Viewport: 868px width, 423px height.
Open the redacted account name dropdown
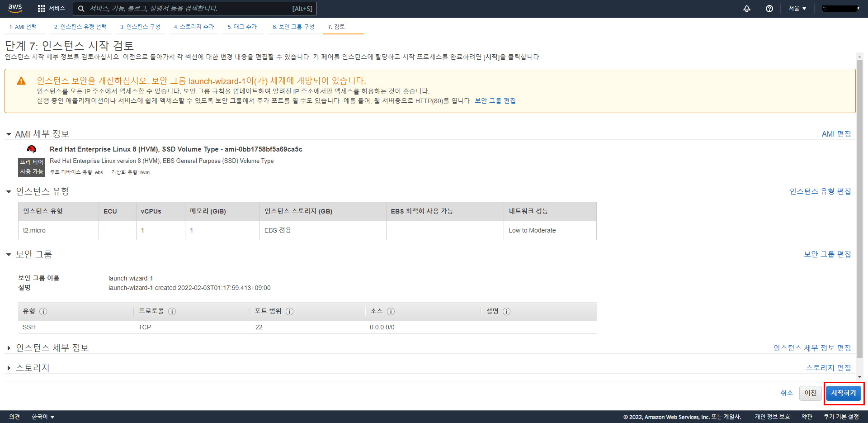pyautogui.click(x=841, y=9)
